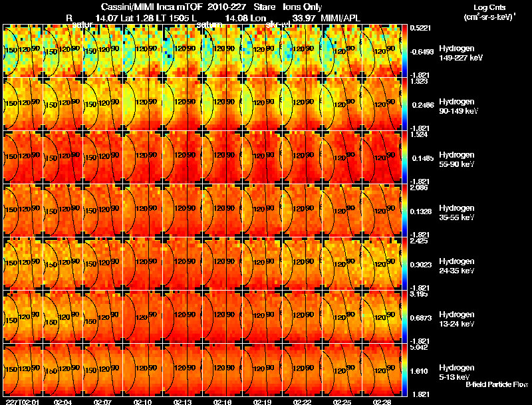This screenshot has width=532, height=405.
Task: Click the -0.6493 color scale midpoint
Action: 422,52
